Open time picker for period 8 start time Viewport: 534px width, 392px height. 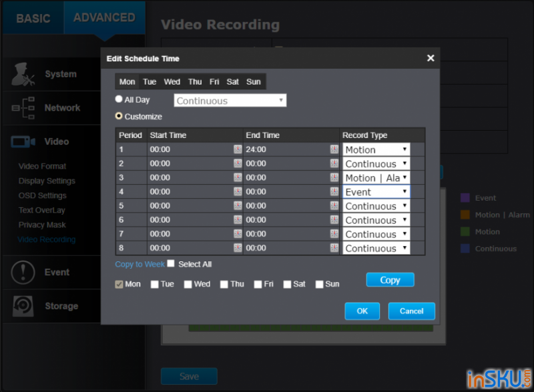[238, 248]
